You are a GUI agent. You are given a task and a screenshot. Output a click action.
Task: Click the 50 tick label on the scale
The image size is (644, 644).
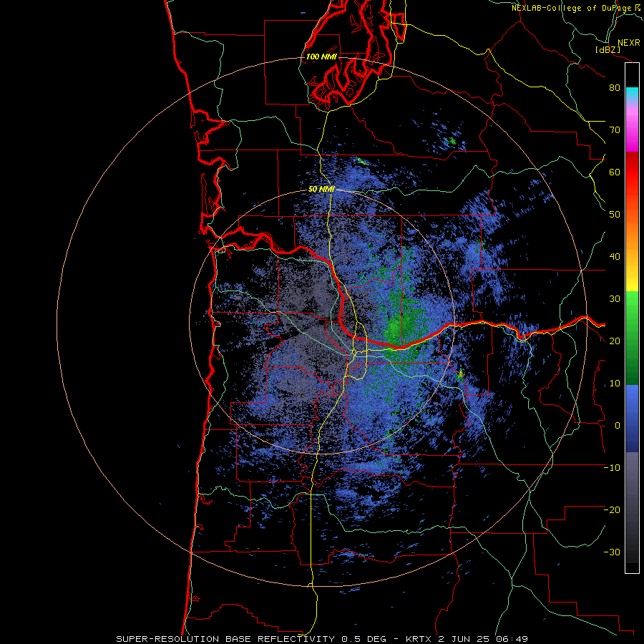tap(615, 215)
